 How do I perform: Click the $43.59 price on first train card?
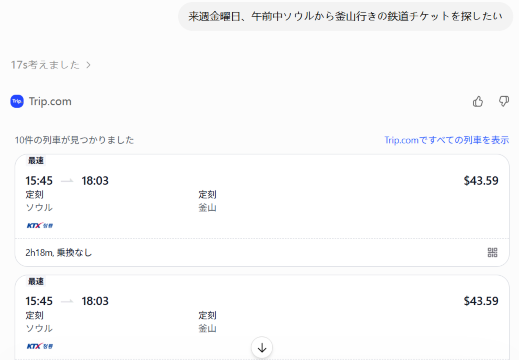tap(481, 181)
